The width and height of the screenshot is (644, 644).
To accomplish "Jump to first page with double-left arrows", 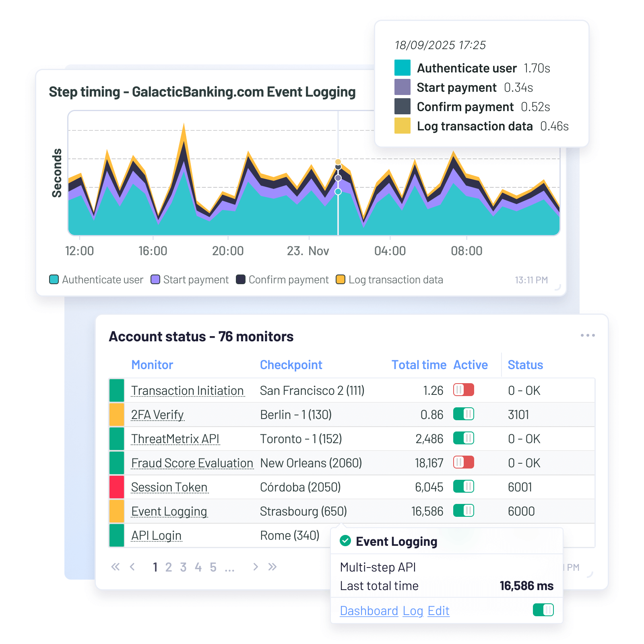I will click(x=116, y=567).
